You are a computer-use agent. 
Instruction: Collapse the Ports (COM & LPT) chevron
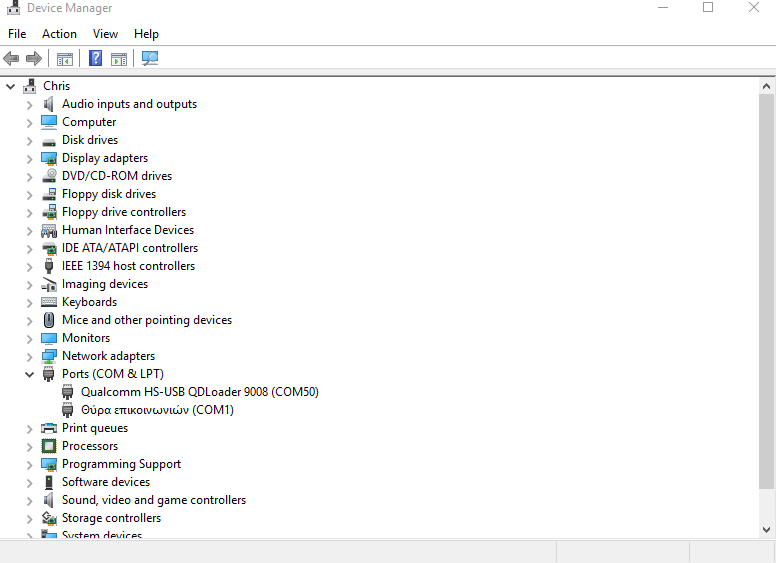29,375
